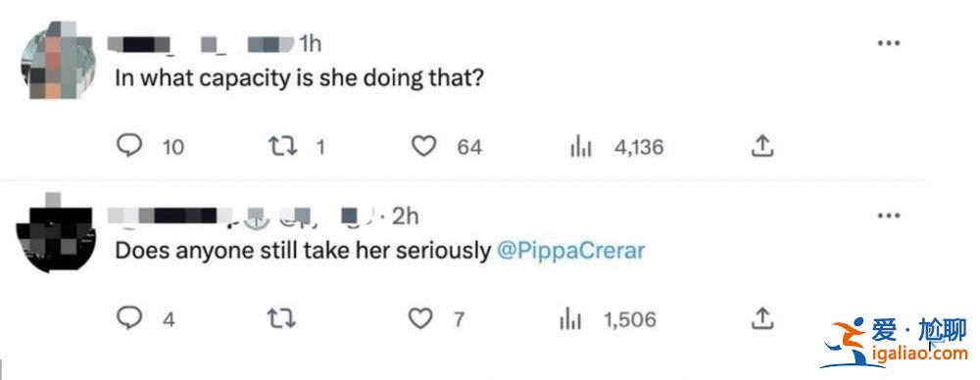
Task: Share the 'In what capacity' tweet
Action: 761,146
